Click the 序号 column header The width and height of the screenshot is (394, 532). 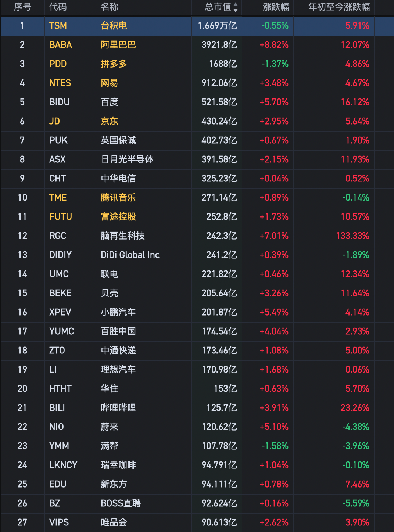pos(22,7)
